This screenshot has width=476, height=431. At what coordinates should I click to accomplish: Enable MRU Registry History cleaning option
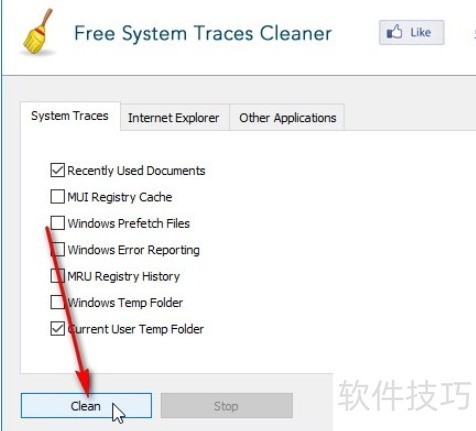click(x=57, y=276)
